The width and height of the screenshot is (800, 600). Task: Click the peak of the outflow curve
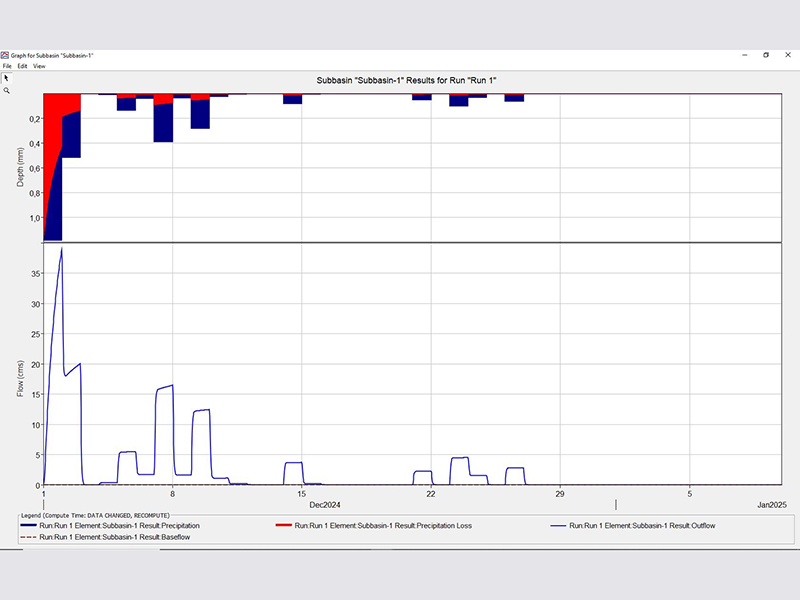pos(62,248)
